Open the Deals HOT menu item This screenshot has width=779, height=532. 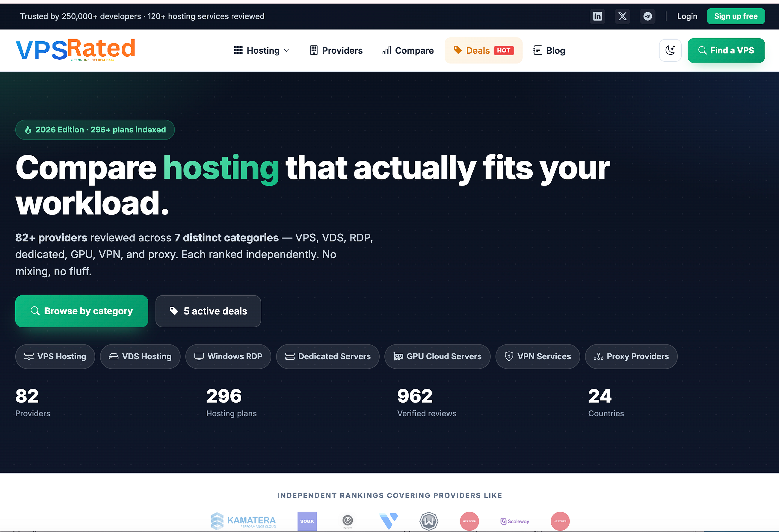[483, 50]
